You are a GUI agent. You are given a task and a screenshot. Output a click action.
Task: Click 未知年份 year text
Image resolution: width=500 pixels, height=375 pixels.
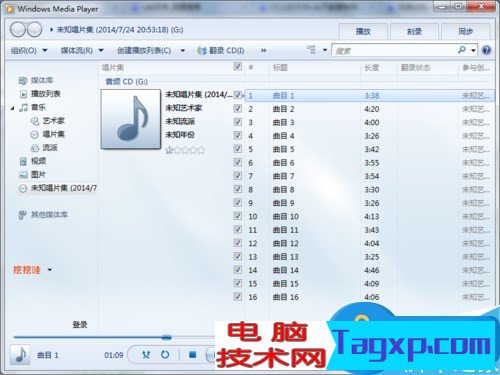tap(180, 135)
